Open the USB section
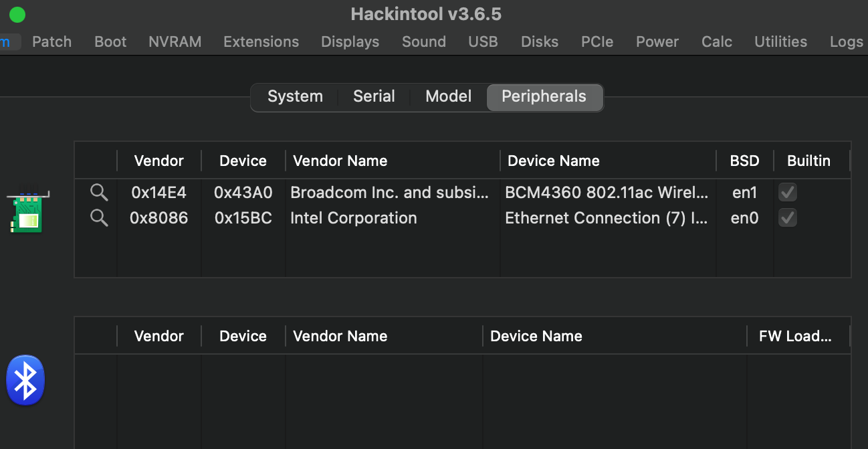Viewport: 868px width, 449px height. 483,41
